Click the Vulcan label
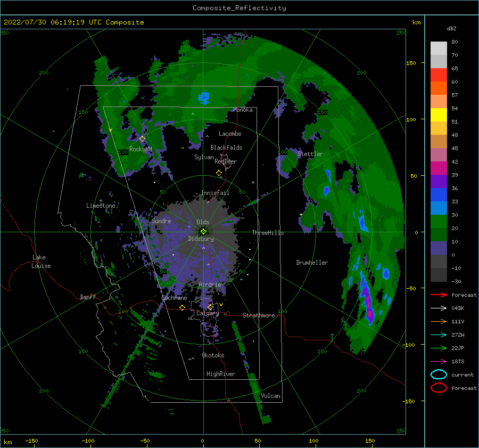 point(271,396)
